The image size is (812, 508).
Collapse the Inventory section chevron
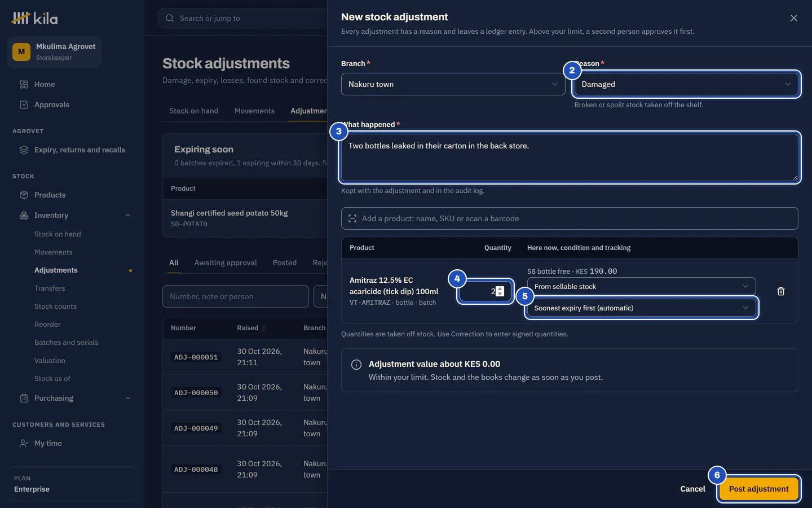click(128, 215)
